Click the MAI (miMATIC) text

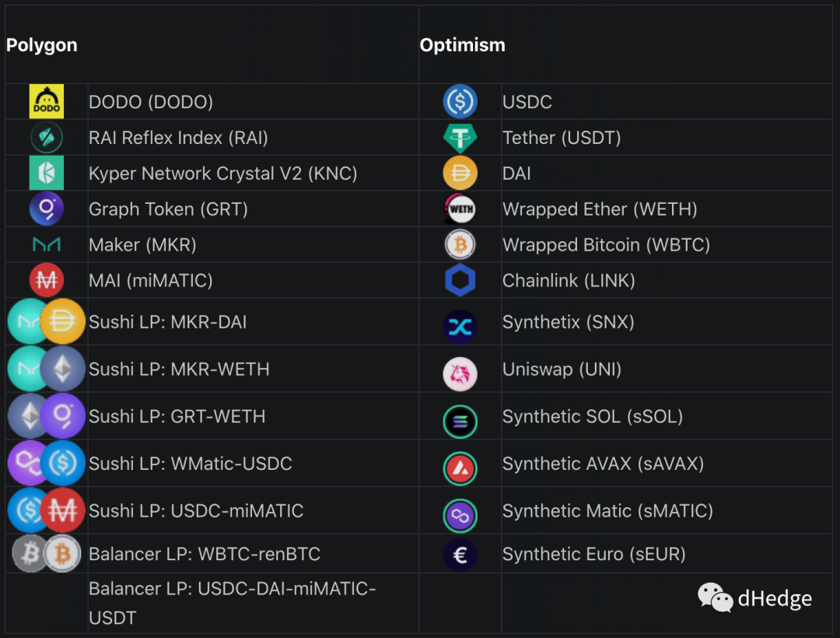pyautogui.click(x=151, y=280)
